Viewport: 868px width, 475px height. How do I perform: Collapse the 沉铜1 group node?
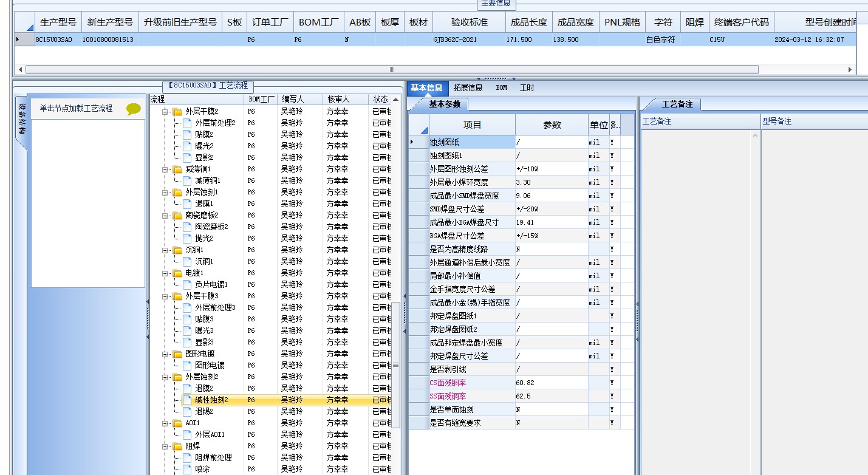coord(165,250)
